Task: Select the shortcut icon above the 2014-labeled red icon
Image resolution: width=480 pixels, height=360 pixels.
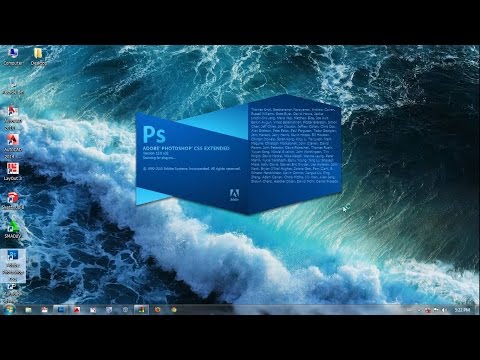Action: [13, 118]
